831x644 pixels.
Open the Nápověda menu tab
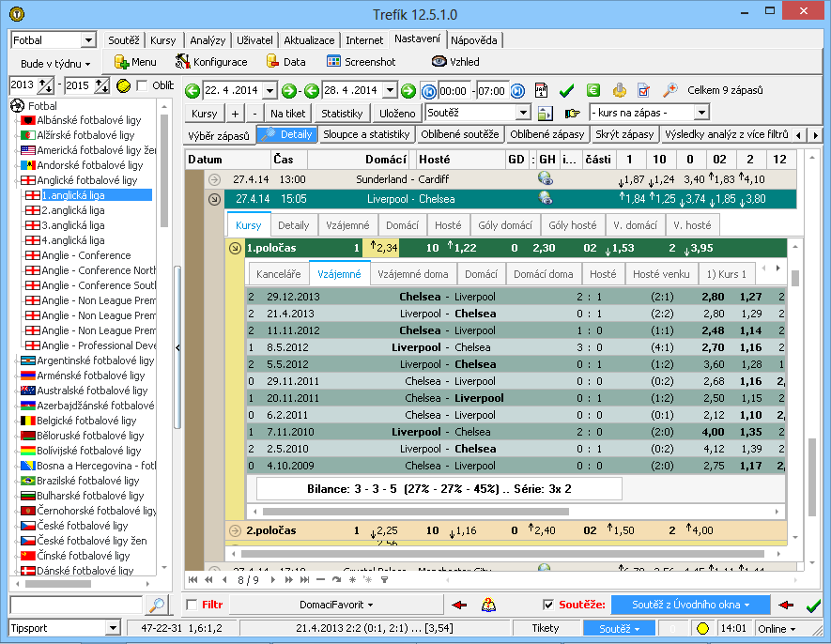[x=474, y=40]
